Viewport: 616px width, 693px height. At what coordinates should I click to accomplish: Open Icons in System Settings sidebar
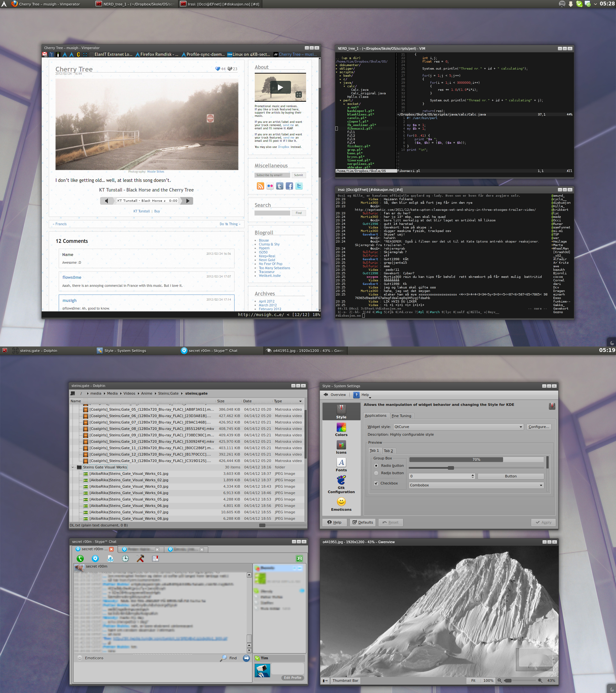coord(341,447)
